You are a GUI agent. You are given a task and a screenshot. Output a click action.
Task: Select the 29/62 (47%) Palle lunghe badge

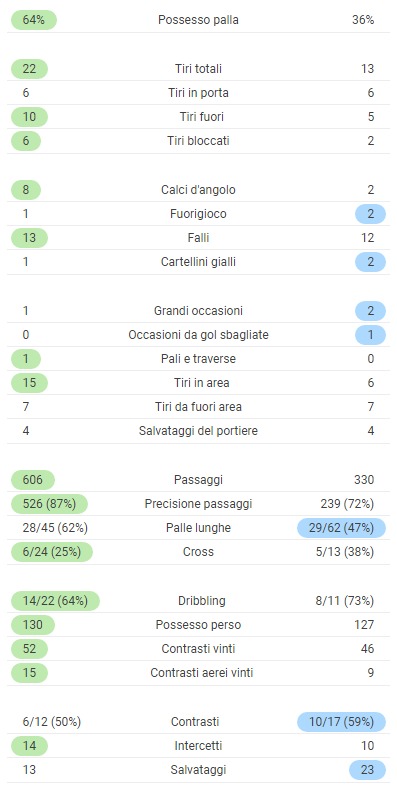click(341, 528)
